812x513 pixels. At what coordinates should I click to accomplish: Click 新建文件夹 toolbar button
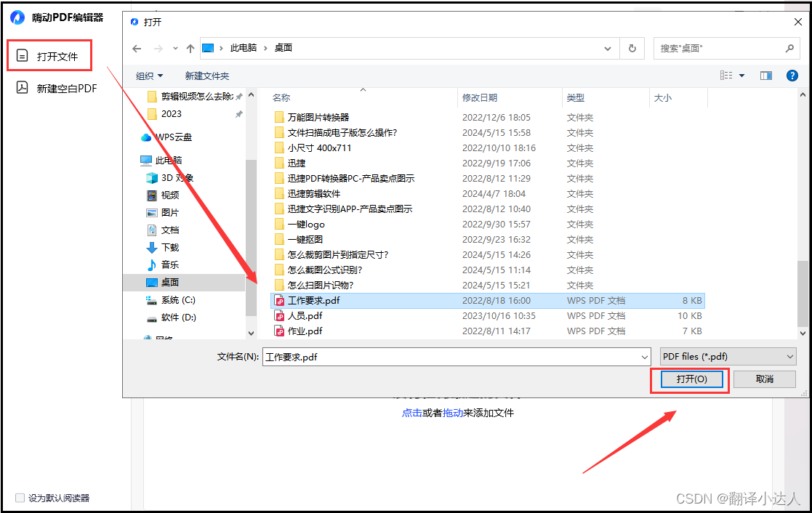(206, 76)
